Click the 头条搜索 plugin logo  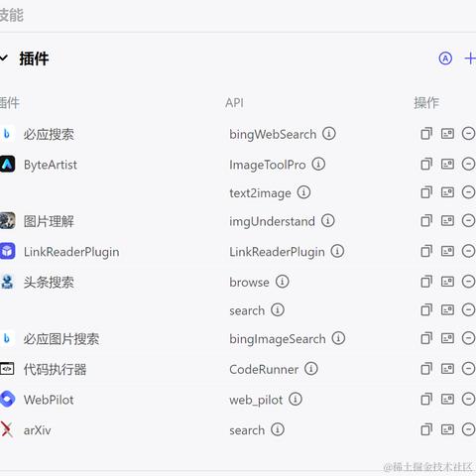click(7, 282)
